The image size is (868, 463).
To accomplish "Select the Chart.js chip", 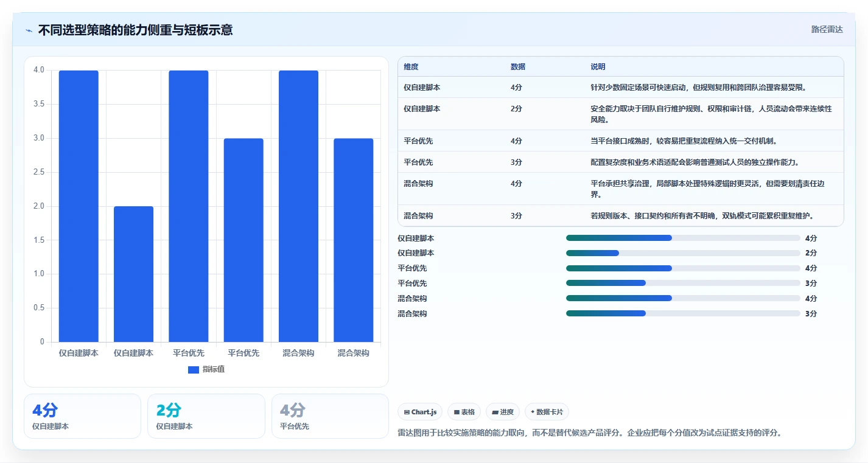I will coord(420,412).
